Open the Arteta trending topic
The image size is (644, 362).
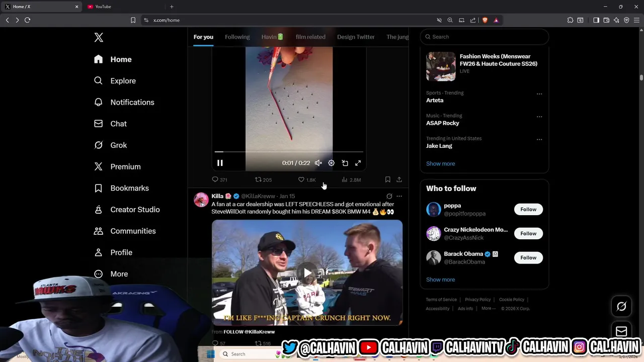[435, 100]
